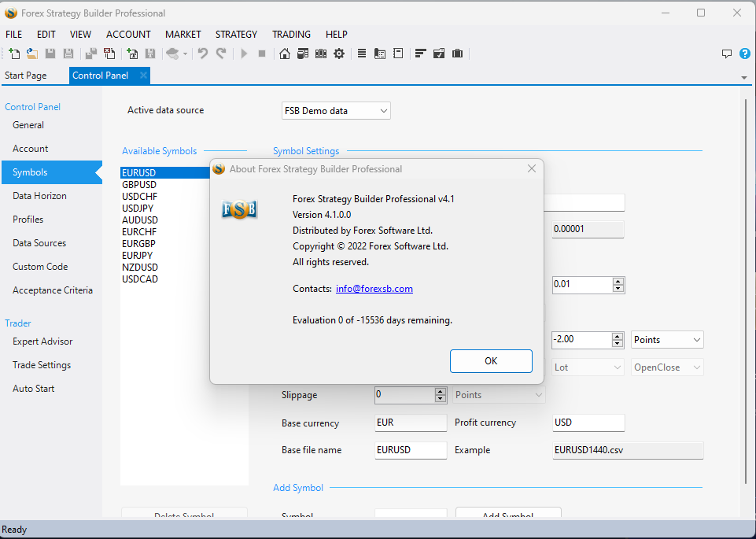
Task: Open the STRATEGY menu
Action: 236,35
